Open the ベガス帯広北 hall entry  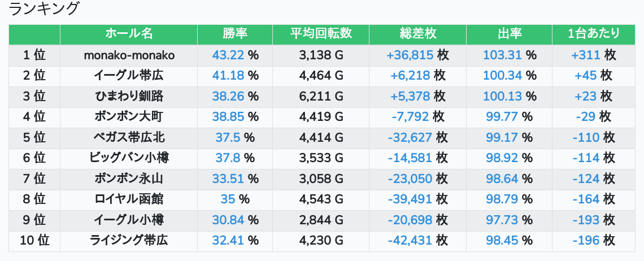(129, 137)
